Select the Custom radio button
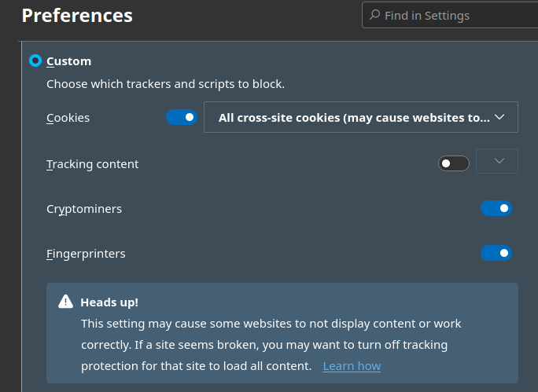Screen dimensions: 538x392 pyautogui.click(x=35, y=60)
